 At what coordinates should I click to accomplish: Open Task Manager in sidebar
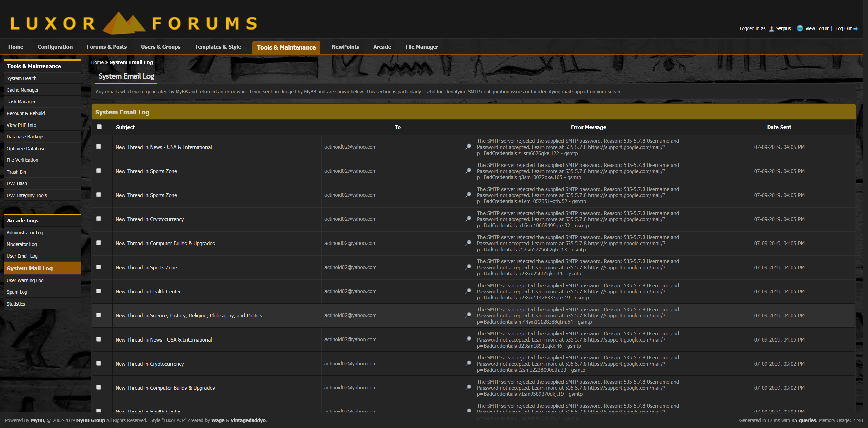[x=42, y=102]
